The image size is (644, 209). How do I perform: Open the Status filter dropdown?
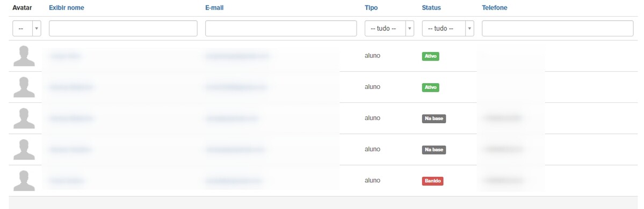tap(448, 28)
